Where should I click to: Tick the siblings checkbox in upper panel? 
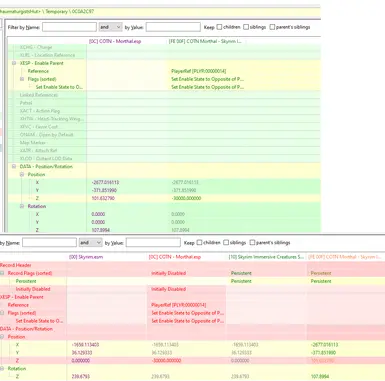(246, 27)
